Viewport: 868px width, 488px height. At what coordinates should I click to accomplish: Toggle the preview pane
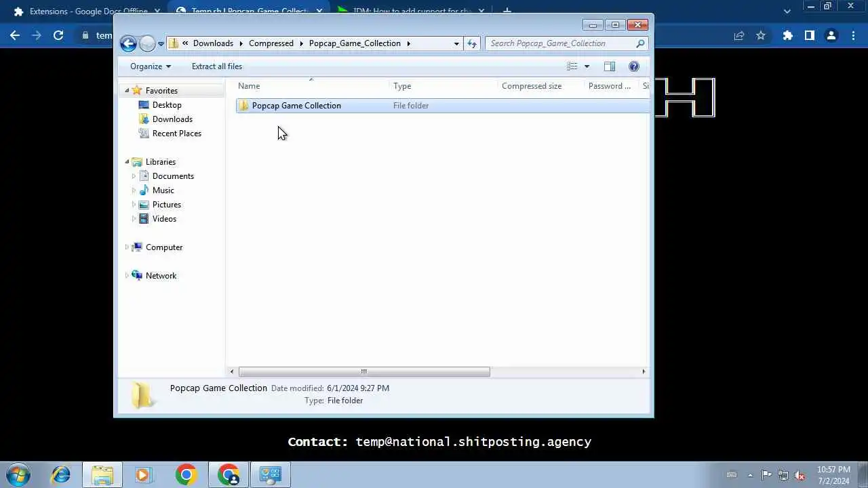pyautogui.click(x=609, y=66)
